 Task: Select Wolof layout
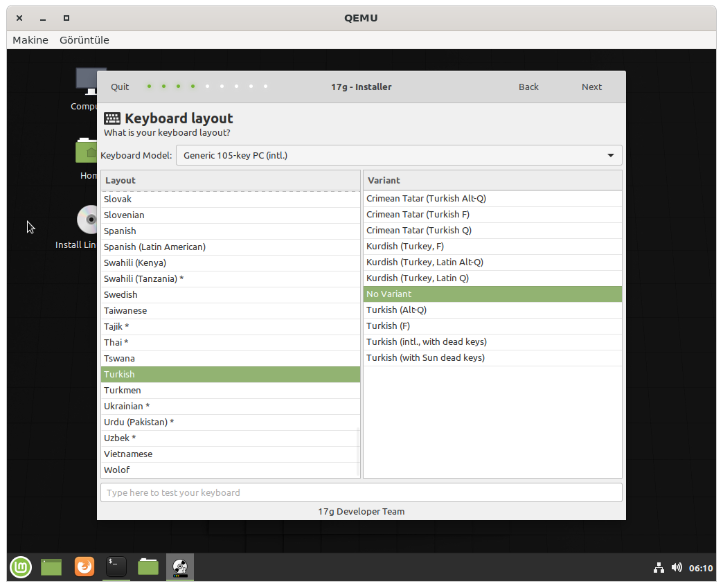click(231, 470)
